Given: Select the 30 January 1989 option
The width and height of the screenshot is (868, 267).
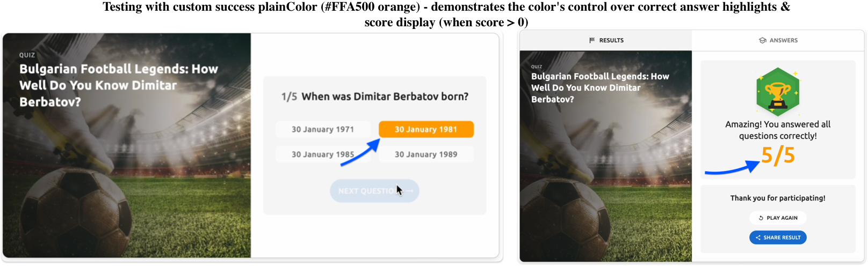Looking at the screenshot, I should click(x=426, y=154).
